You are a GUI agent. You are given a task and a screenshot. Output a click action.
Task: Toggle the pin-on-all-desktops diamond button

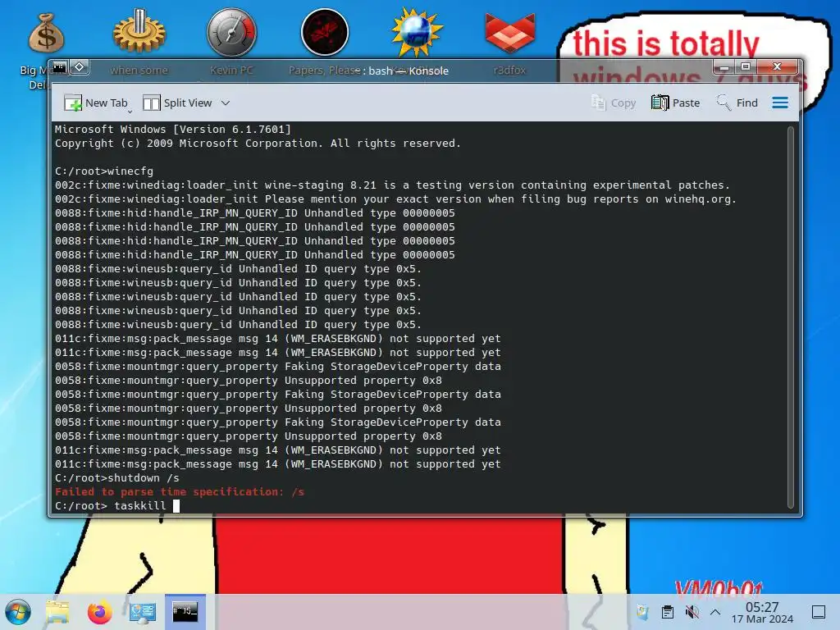point(80,67)
